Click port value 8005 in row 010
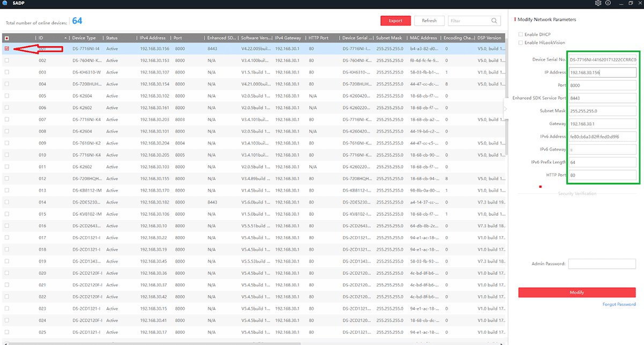The height and width of the screenshot is (345, 644). [x=180, y=155]
